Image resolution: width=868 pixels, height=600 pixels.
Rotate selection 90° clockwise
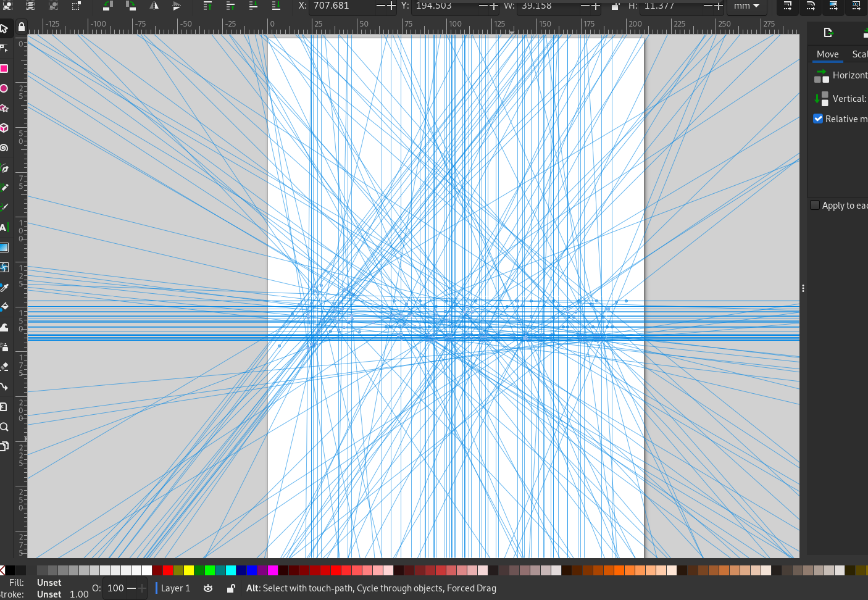131,6
